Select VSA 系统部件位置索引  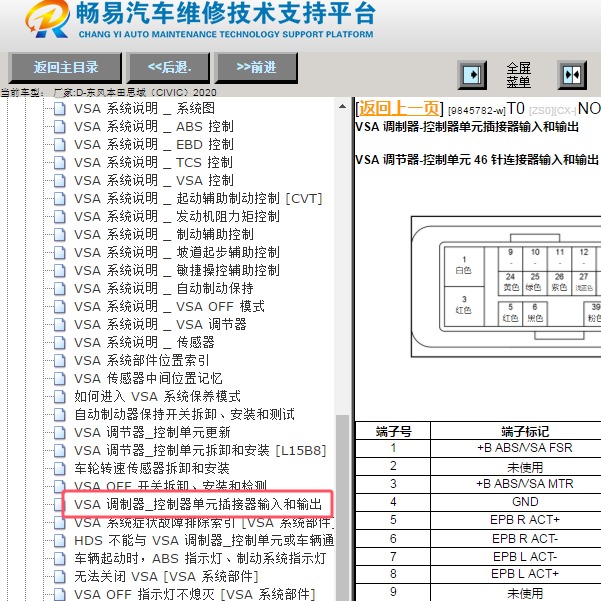click(141, 361)
